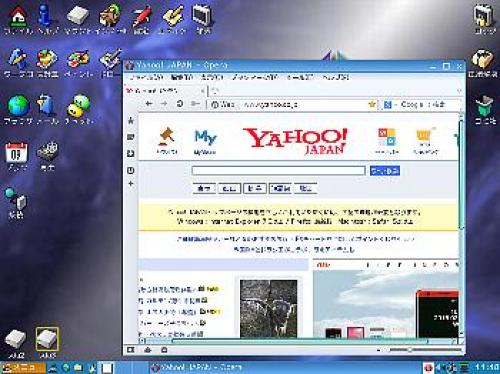Screen dimensions: 500x374
Task: Open the package box icon on right desktop edge
Action: click(x=482, y=59)
